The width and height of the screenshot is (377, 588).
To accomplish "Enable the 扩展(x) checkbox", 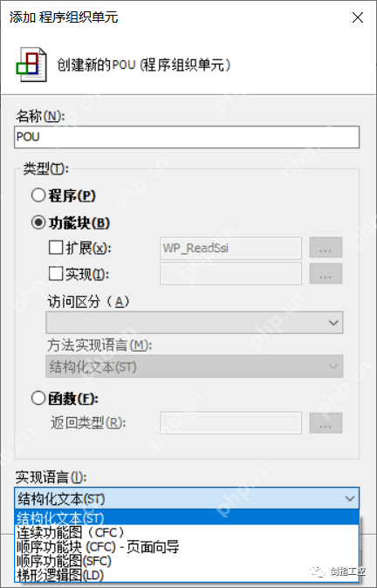I will (x=56, y=248).
